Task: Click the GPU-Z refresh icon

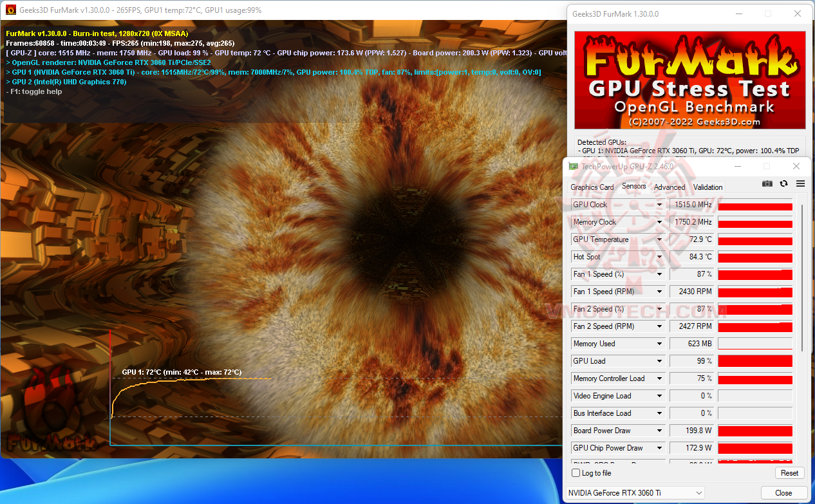Action: [x=783, y=183]
